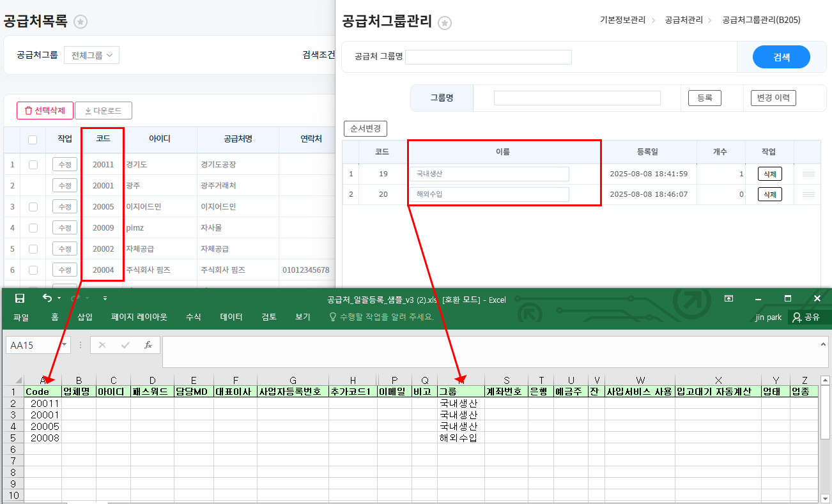832x504 pixels.
Task: Switch to the 데이터 ribbon tab
Action: (231, 317)
